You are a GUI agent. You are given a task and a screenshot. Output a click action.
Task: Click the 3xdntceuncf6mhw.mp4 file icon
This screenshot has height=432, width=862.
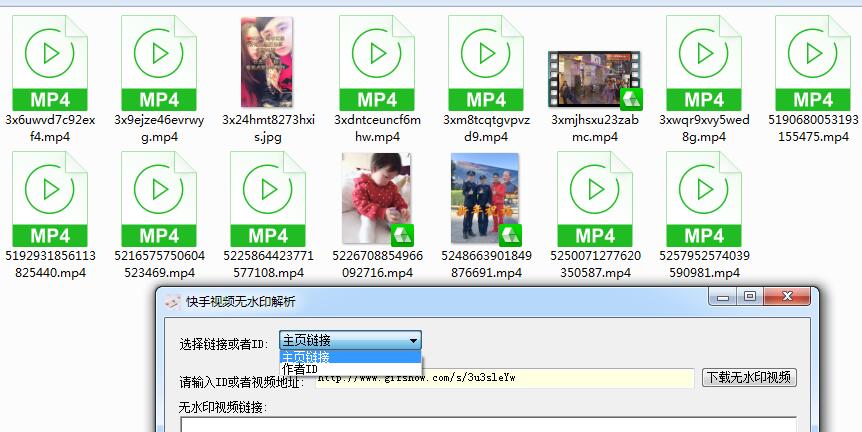coord(377,62)
